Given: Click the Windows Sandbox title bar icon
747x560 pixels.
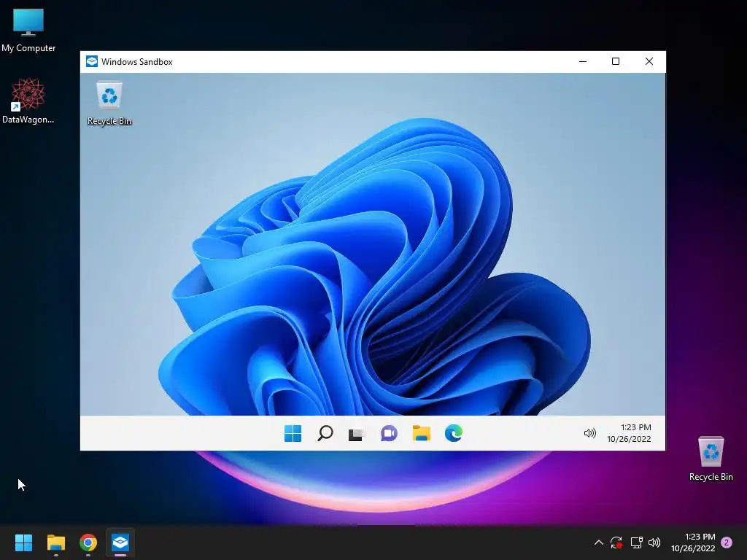Looking at the screenshot, I should 92,61.
